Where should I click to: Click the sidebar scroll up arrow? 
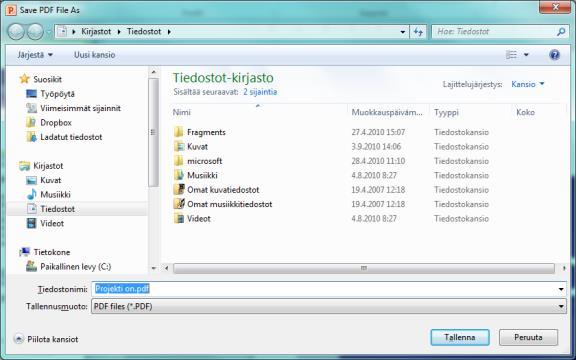tap(154, 72)
